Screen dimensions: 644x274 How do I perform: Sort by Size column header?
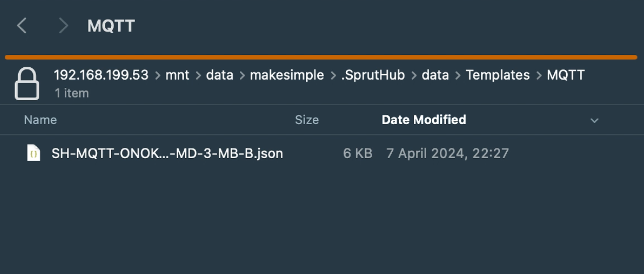(307, 120)
